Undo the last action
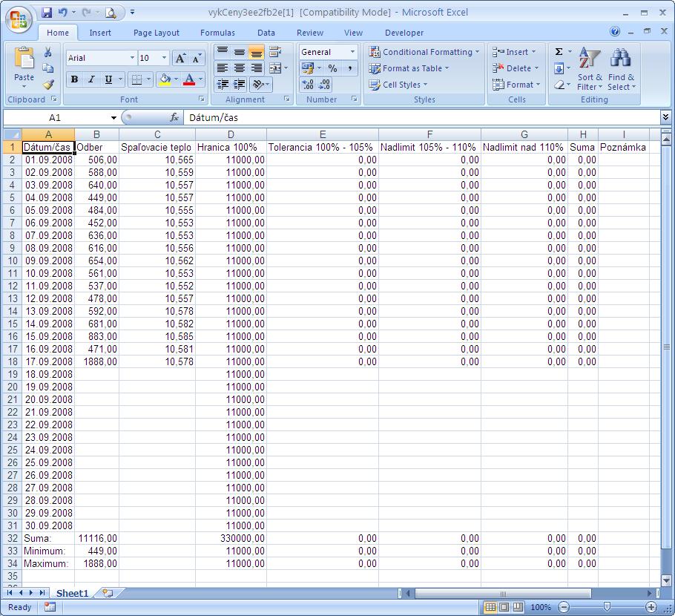The width and height of the screenshot is (675, 616). (63, 13)
